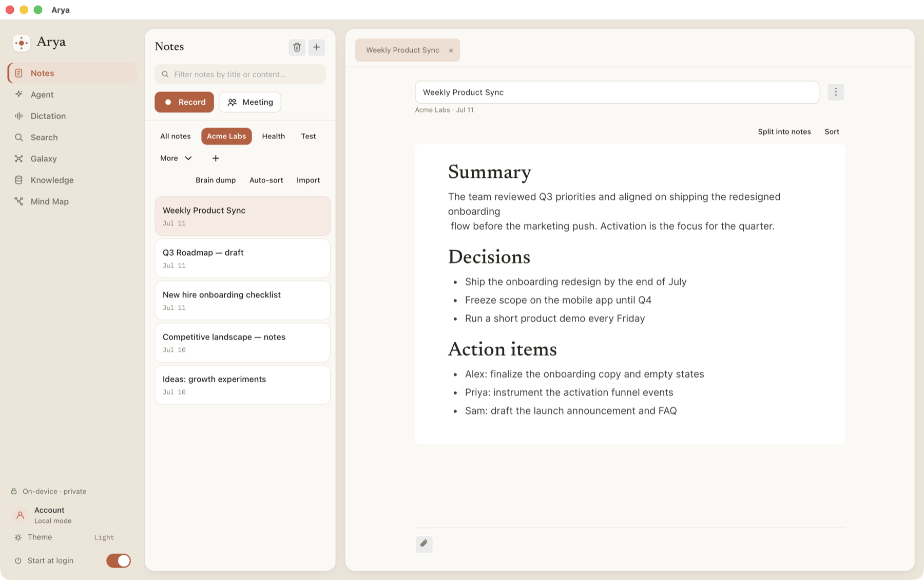Close the Weekly Product Sync tab
This screenshot has height=580, width=924.
click(451, 50)
